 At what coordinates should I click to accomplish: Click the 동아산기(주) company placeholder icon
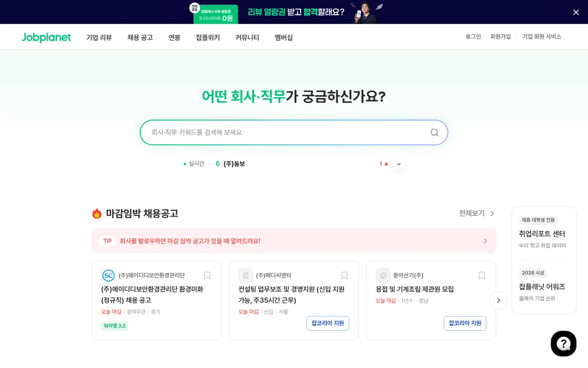point(383,275)
